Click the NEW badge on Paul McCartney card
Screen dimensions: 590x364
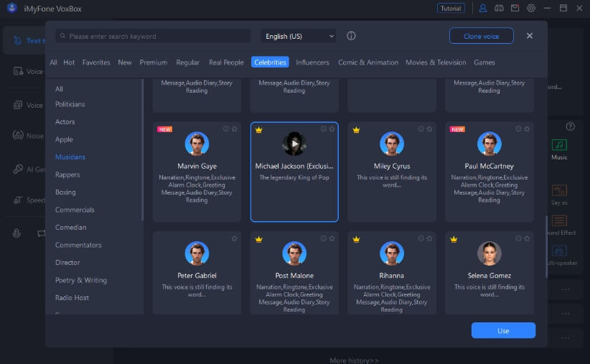click(457, 129)
